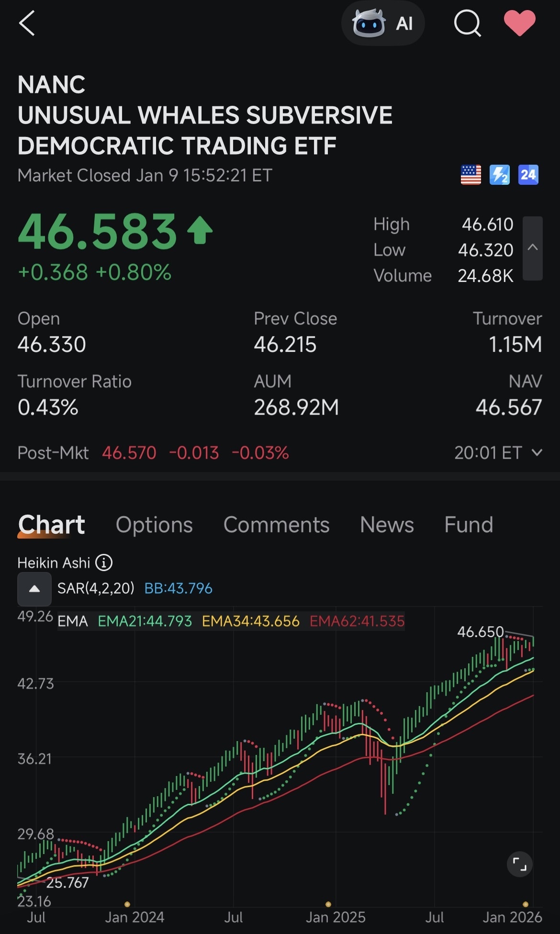Switch to the Options tab
The width and height of the screenshot is (560, 934).
(154, 525)
